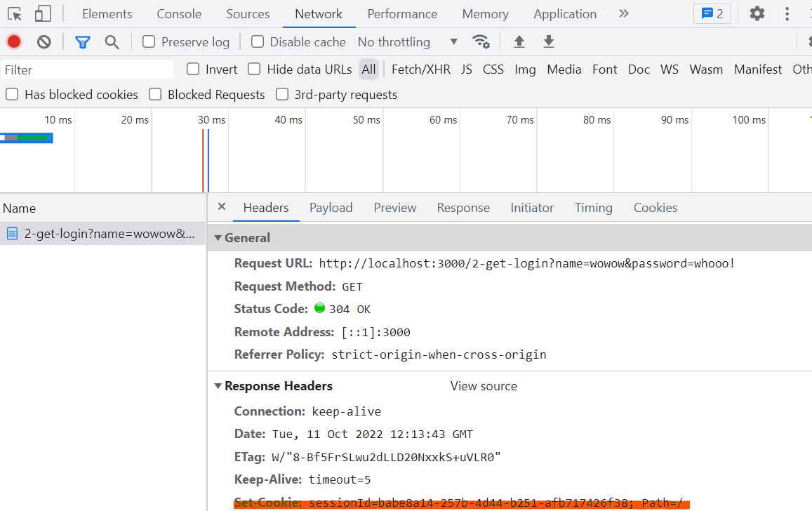The image size is (812, 511).
Task: Open the Timing tab
Action: click(x=593, y=208)
